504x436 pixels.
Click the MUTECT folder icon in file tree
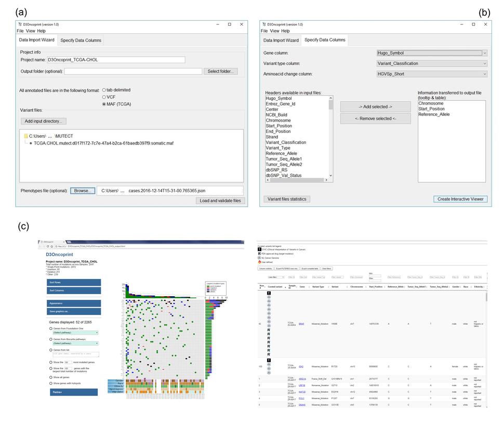pos(25,136)
